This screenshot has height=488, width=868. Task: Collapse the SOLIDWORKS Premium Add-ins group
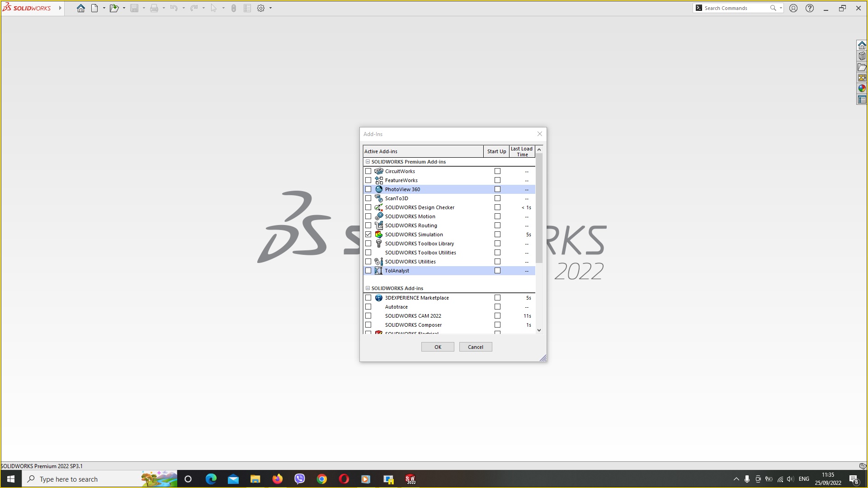click(x=368, y=162)
